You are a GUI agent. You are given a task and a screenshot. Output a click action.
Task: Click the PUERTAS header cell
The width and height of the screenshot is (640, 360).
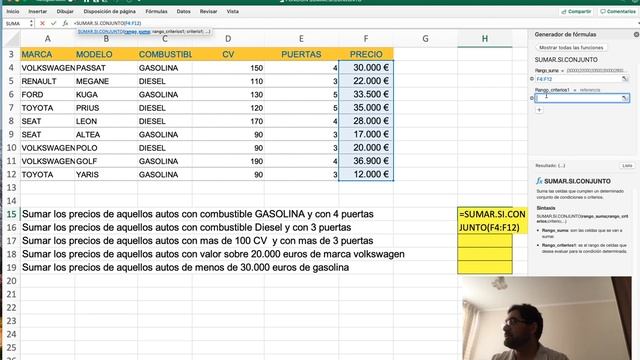[301, 54]
